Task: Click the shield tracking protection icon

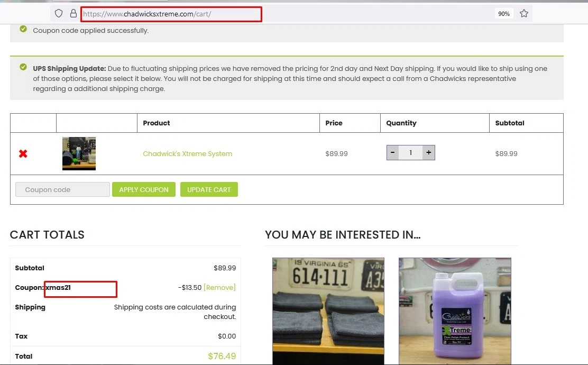Action: coord(59,14)
